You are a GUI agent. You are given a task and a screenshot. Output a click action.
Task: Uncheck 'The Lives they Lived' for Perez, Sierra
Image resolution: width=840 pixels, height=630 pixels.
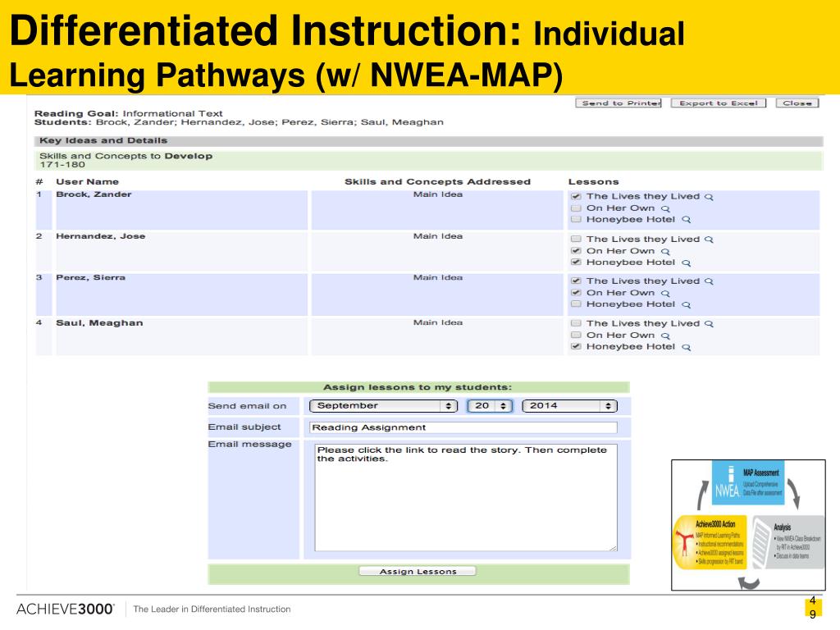[576, 281]
